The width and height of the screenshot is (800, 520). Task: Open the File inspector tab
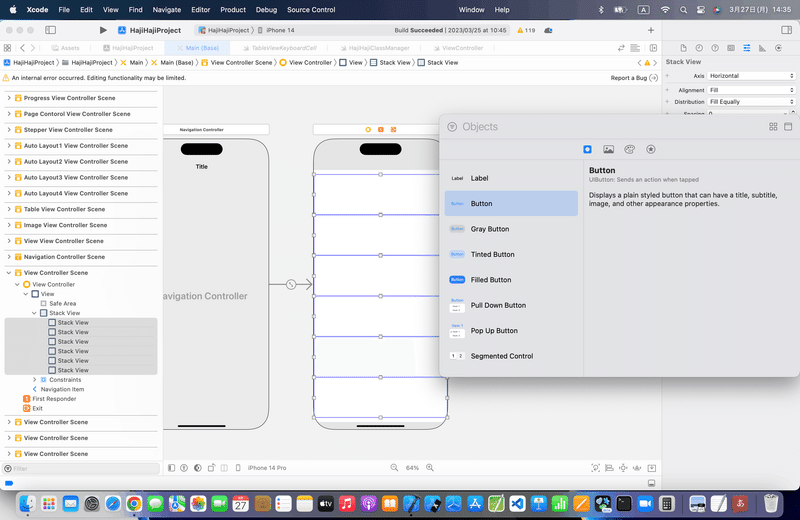point(683,48)
